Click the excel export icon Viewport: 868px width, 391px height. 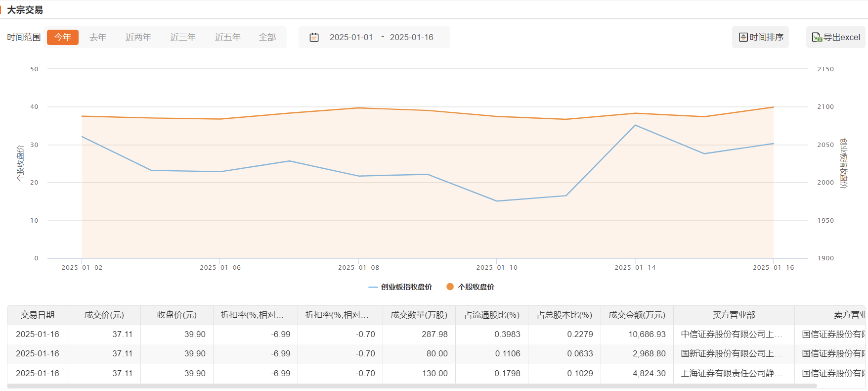(817, 38)
